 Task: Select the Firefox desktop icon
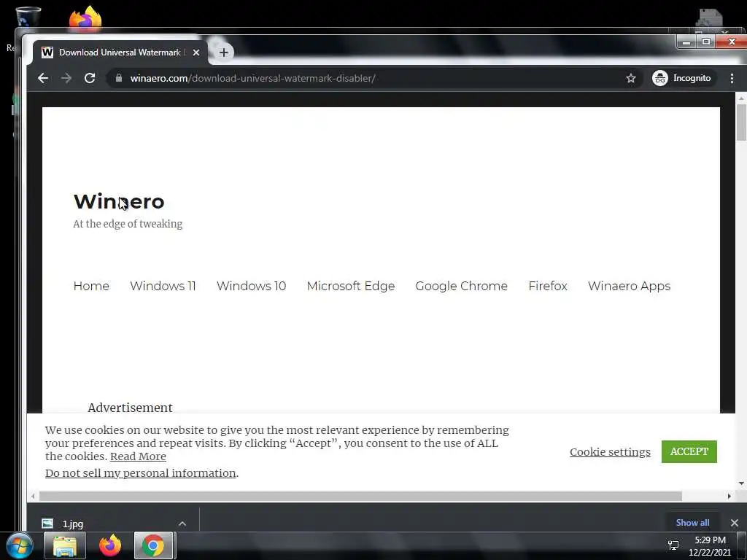click(86, 17)
